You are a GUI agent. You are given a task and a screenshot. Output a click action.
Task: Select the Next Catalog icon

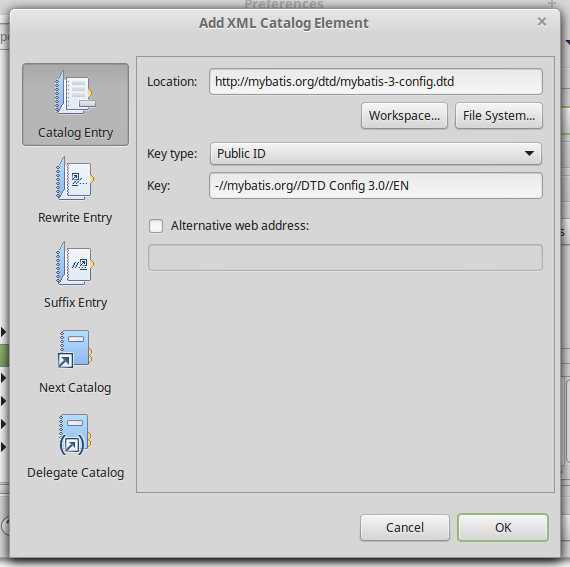tap(75, 349)
